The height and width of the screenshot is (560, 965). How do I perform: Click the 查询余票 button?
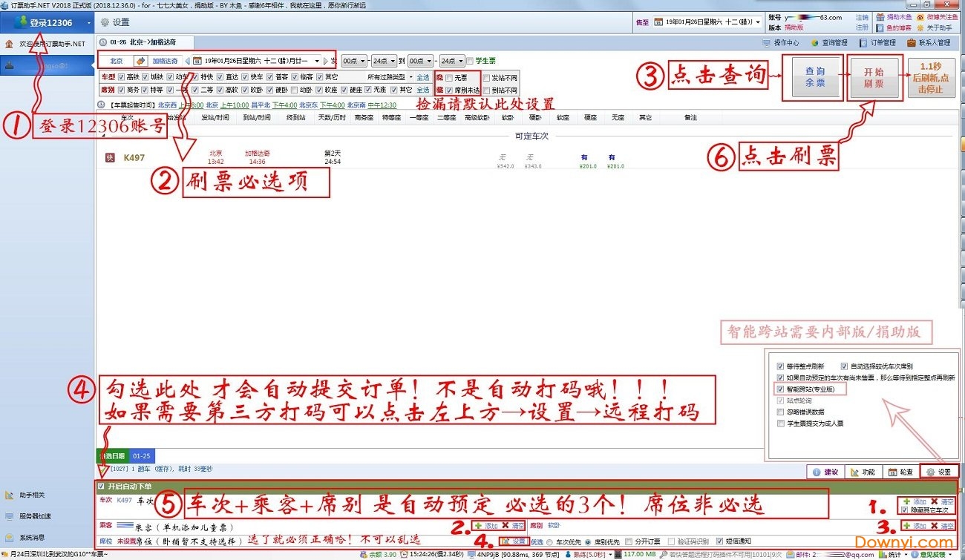coord(817,77)
